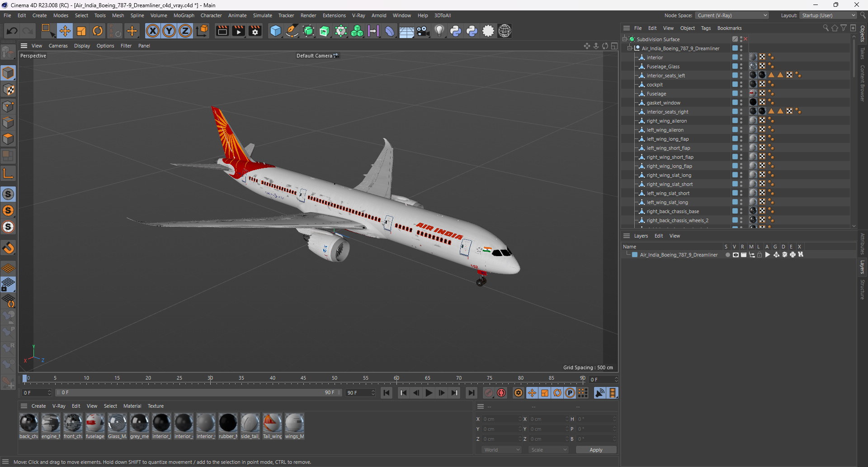Select the Axis L-shaped tool
The width and height of the screenshot is (868, 467).
click(8, 173)
